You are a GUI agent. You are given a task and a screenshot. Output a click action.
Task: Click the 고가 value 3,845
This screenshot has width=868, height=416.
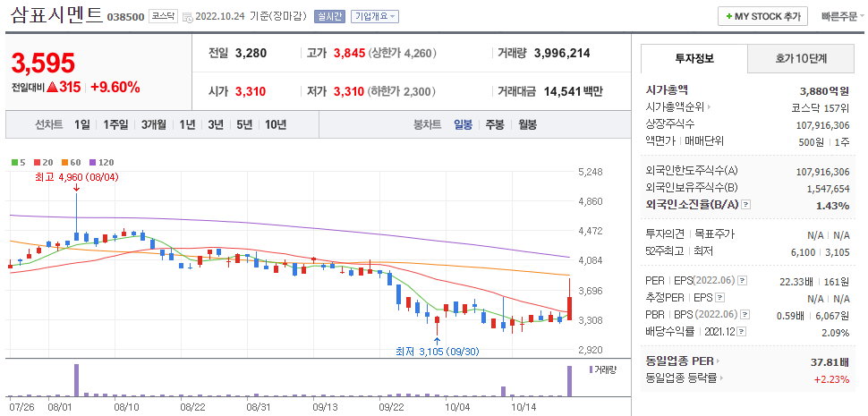point(349,54)
